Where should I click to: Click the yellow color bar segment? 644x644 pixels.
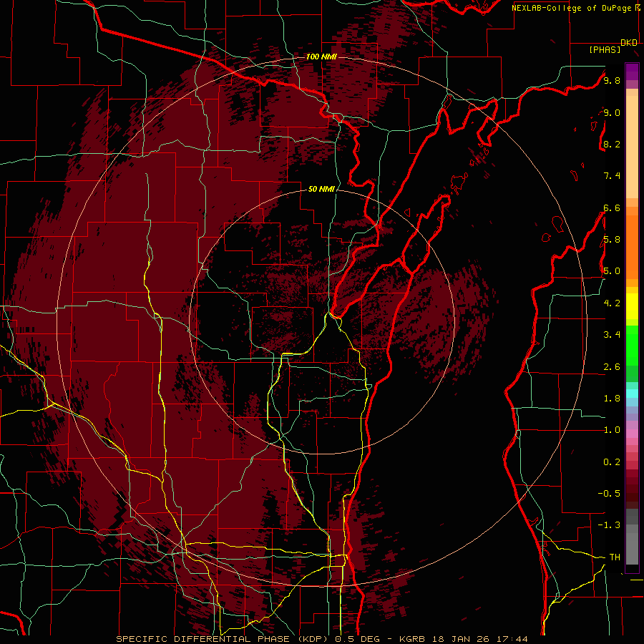point(632,306)
